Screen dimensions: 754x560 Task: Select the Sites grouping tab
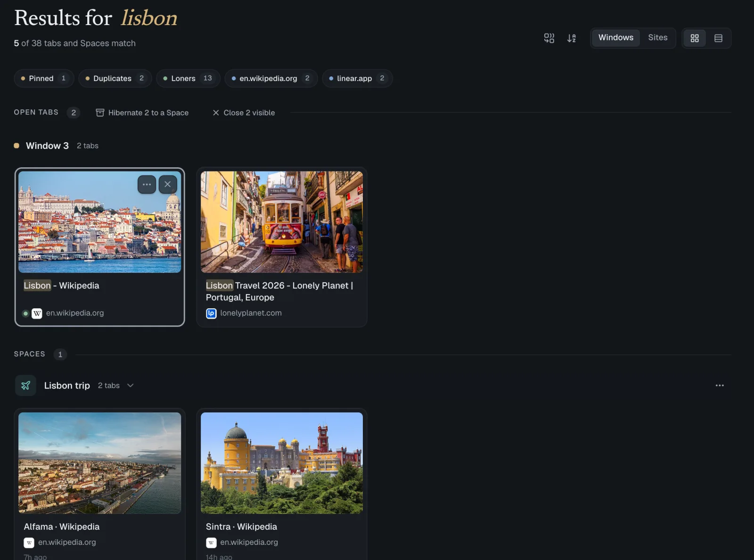[x=657, y=38]
